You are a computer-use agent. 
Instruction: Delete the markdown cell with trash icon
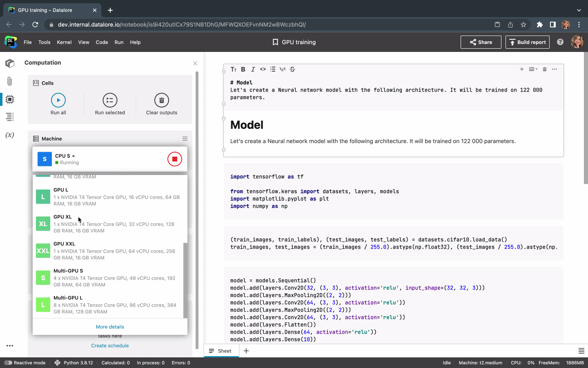point(544,70)
